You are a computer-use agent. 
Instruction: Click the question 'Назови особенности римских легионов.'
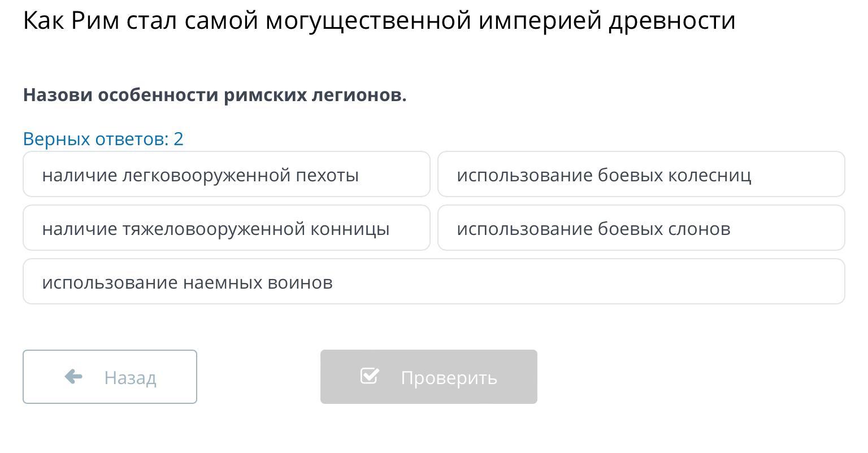215,95
